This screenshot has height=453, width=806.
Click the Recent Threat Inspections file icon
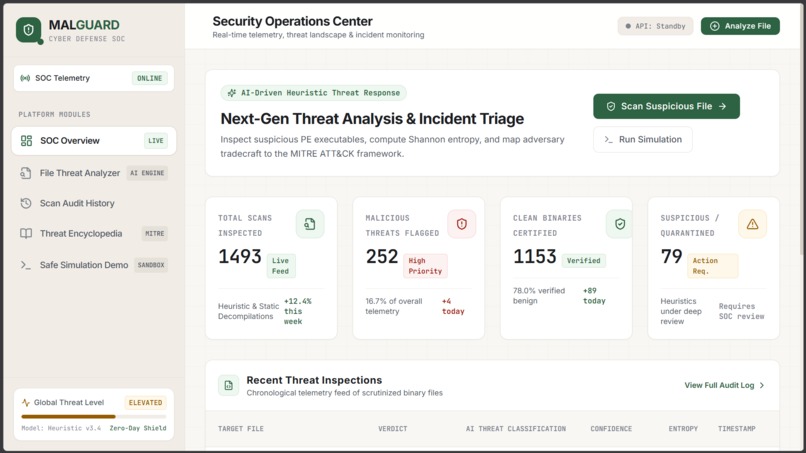[228, 385]
